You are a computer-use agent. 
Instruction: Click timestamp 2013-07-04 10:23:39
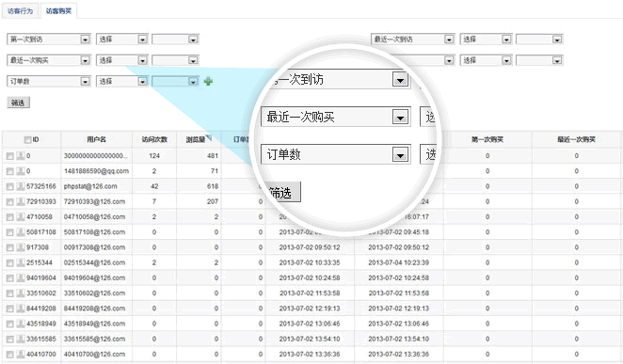pos(398,262)
